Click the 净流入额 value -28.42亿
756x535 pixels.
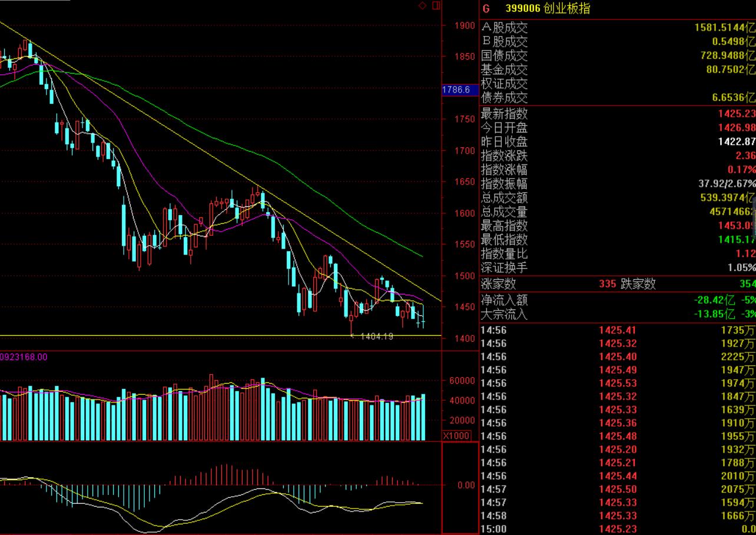715,299
